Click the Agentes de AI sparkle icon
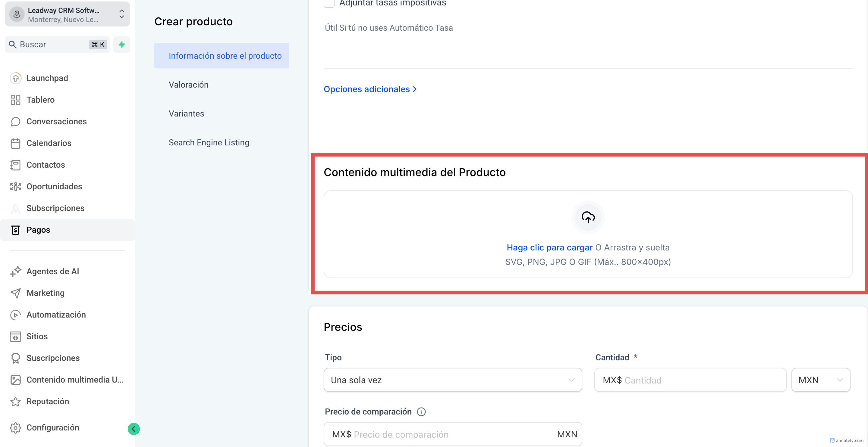 [15, 271]
